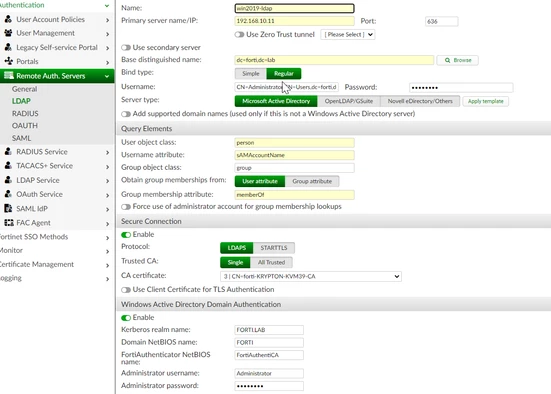The width and height of the screenshot is (551, 394).
Task: Select User attribute for group memberships
Action: (x=260, y=181)
